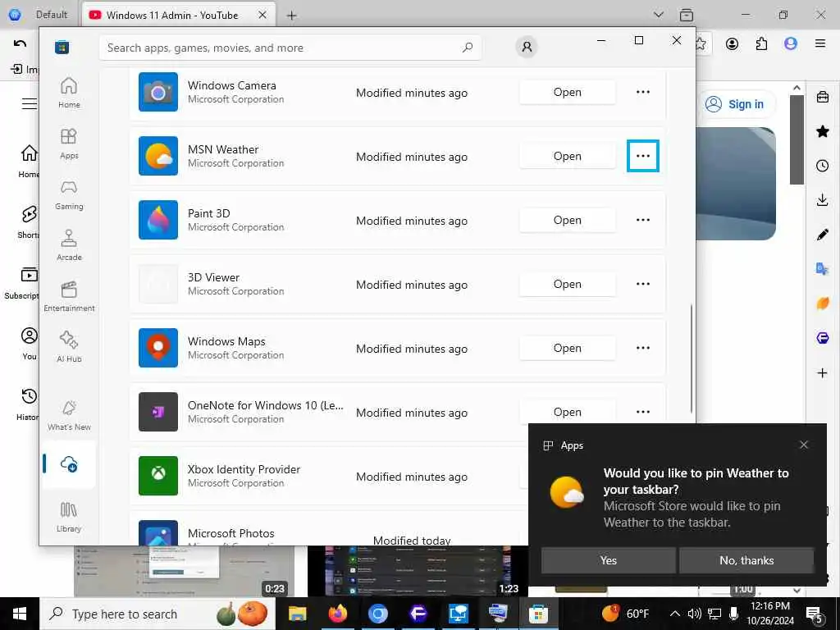This screenshot has height=630, width=840.
Task: Open YouTube video thumbnail with 1:23 duration
Action: tap(418, 571)
